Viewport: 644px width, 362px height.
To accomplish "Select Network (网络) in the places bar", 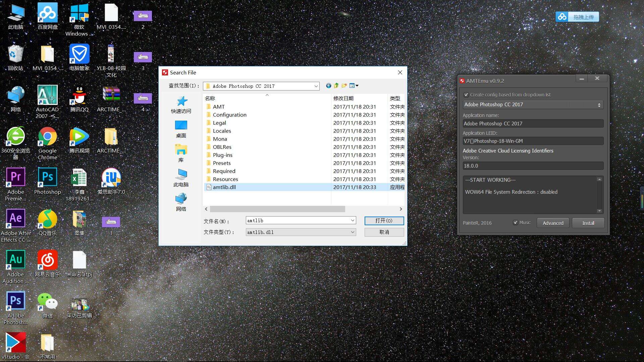I will [x=181, y=203].
